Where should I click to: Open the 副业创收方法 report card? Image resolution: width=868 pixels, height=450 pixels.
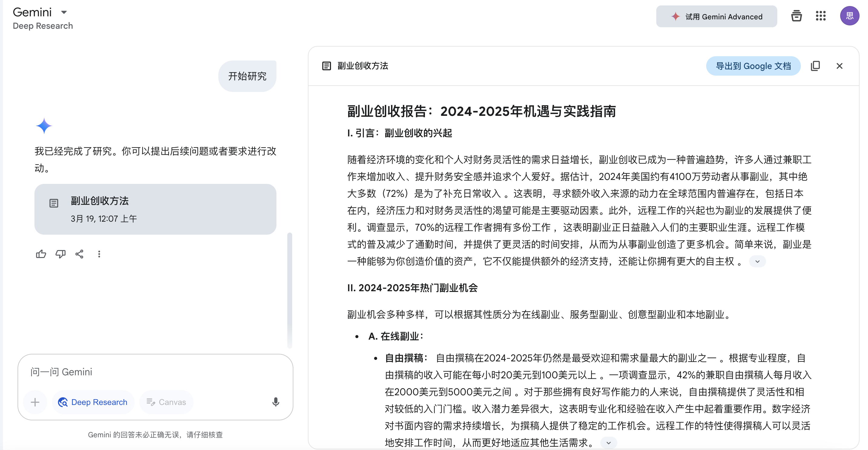[155, 209]
